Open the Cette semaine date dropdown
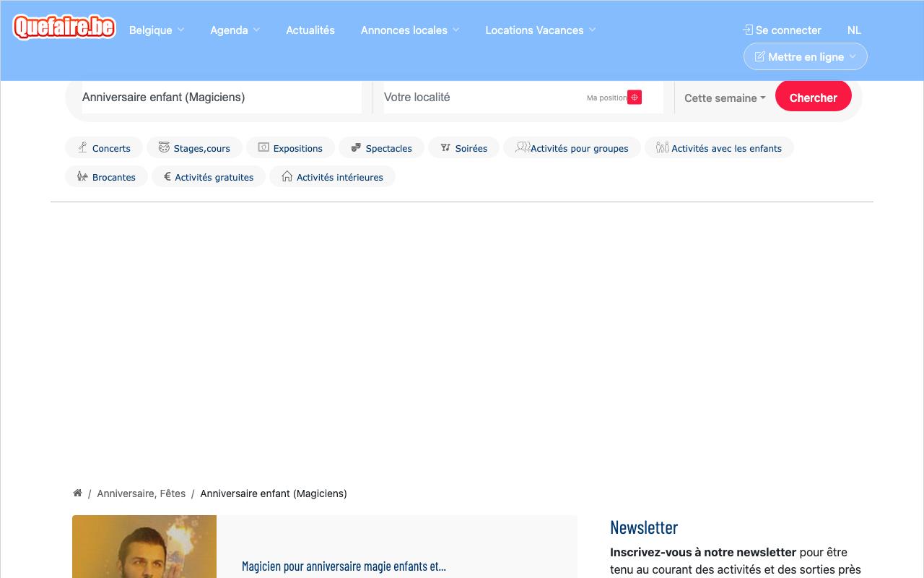Viewport: 924px width, 578px height. tap(725, 98)
